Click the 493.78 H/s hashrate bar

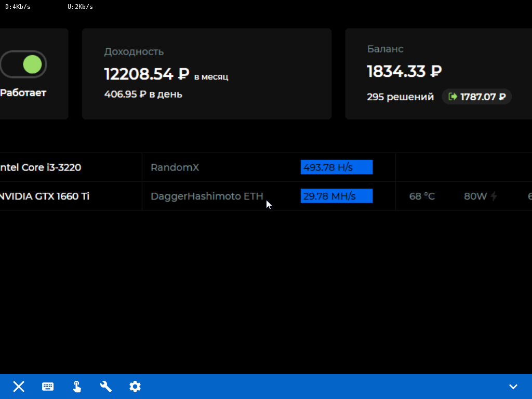coord(337,167)
